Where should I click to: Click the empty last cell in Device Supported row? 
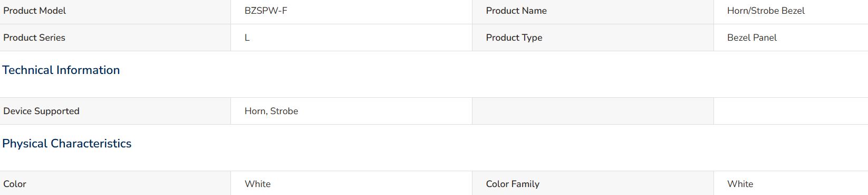pyautogui.click(x=791, y=111)
